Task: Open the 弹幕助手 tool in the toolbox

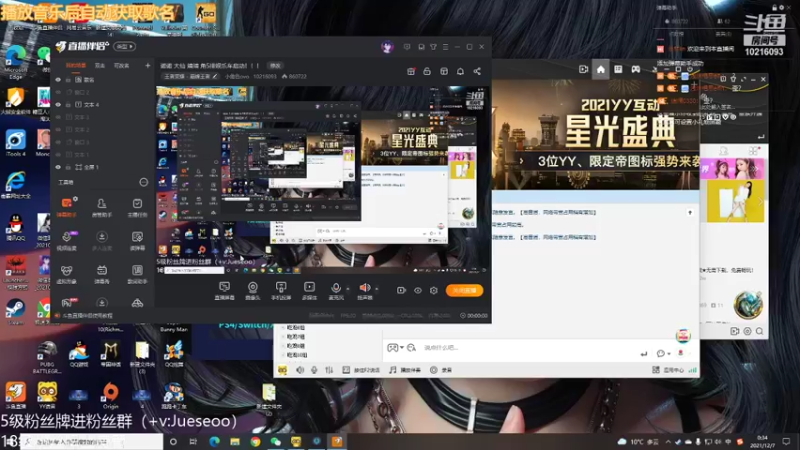Action: [x=66, y=207]
